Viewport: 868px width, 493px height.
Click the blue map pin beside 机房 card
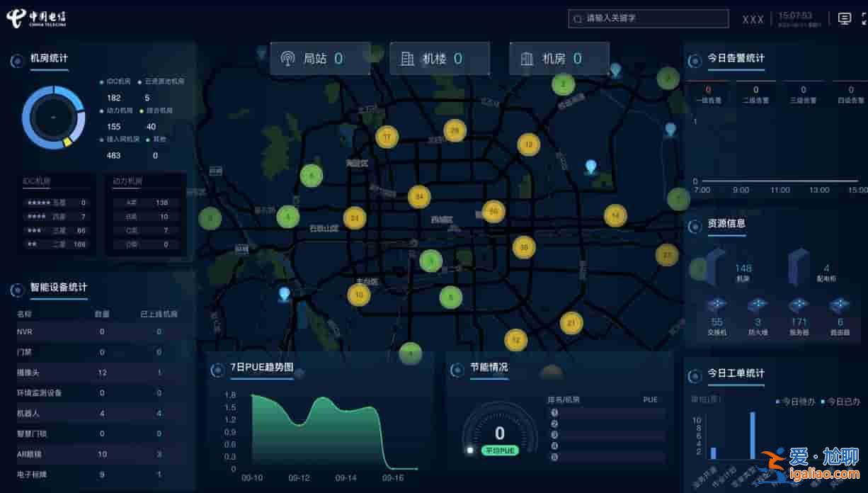616,70
